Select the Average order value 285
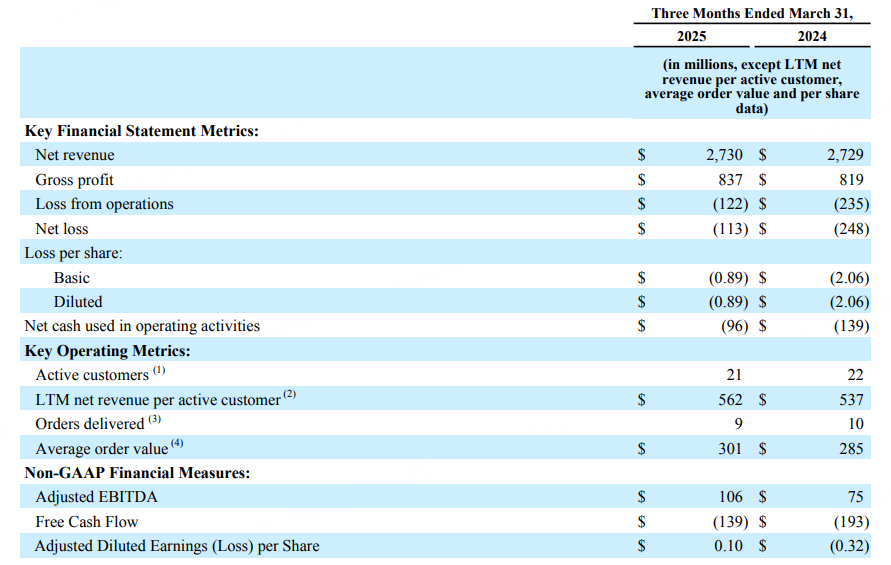This screenshot has height=565, width=891. tap(851, 448)
